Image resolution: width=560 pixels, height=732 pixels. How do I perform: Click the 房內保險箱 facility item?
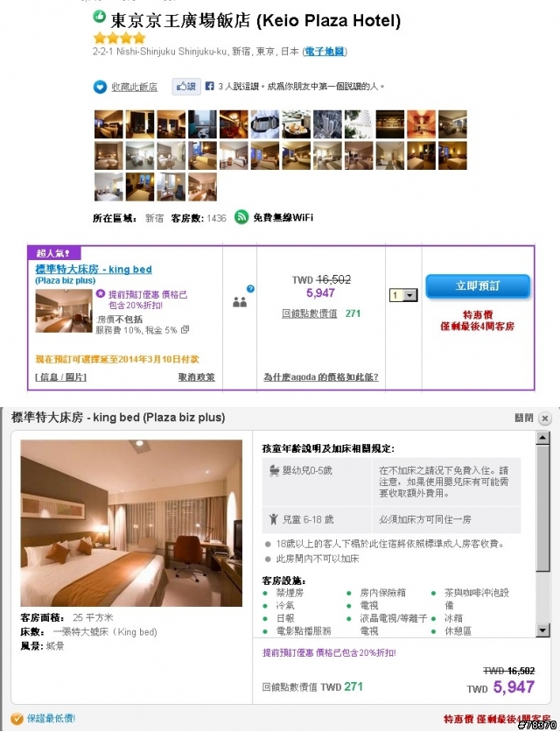(x=382, y=593)
